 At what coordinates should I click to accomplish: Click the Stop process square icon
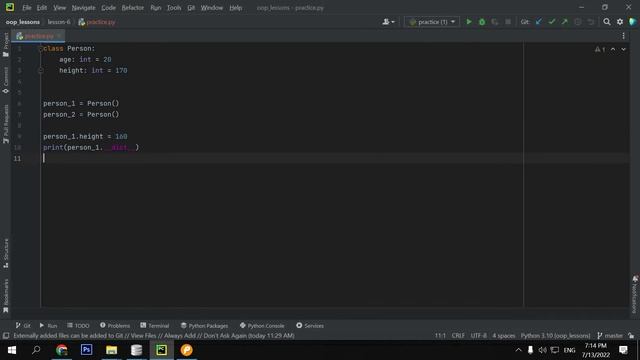pyautogui.click(x=508, y=22)
